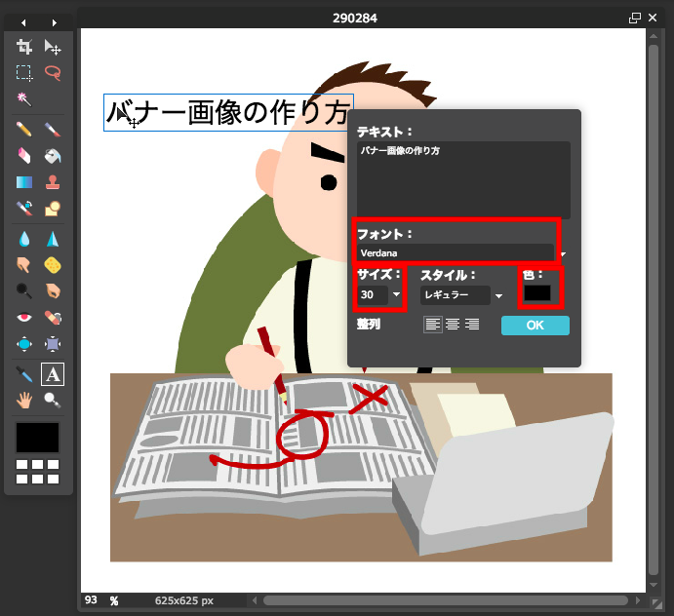Click the horizontal scrollbar left arrow
The height and width of the screenshot is (616, 674).
(x=254, y=600)
